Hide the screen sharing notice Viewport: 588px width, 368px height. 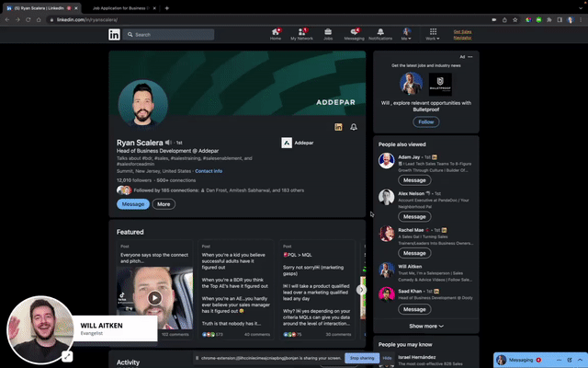coord(387,358)
